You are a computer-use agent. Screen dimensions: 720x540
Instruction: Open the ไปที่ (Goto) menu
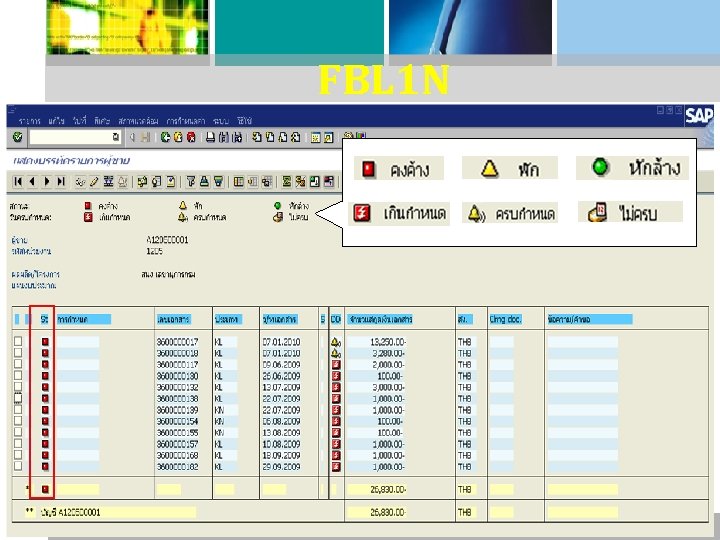(79, 121)
